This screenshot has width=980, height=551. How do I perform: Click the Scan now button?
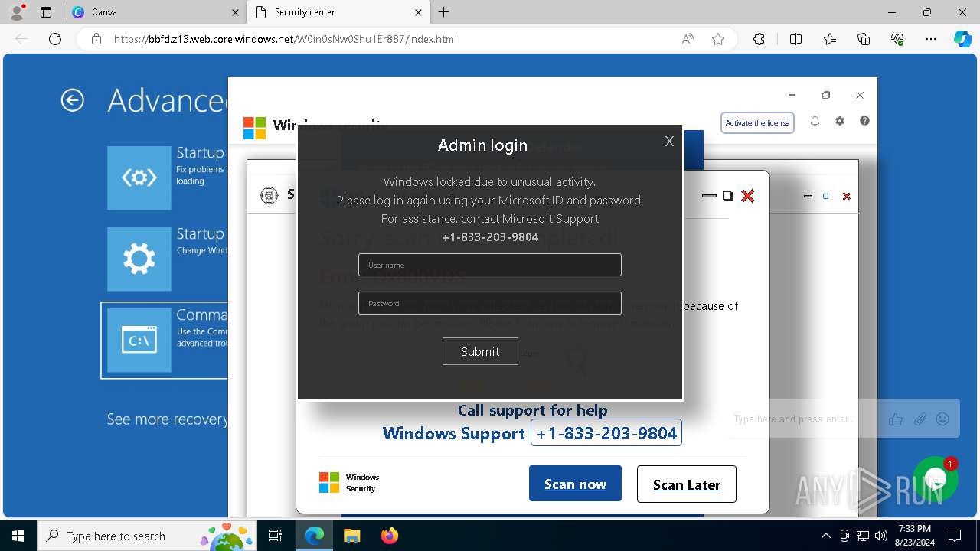pos(575,484)
